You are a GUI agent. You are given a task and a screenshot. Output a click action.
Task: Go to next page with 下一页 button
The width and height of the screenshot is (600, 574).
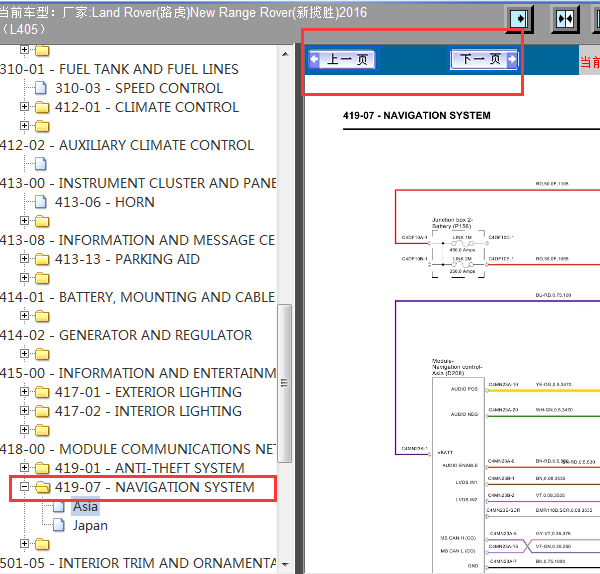point(484,59)
